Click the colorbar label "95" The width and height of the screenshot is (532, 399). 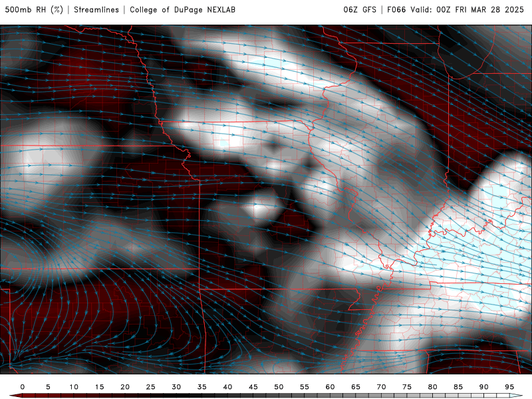(x=509, y=387)
